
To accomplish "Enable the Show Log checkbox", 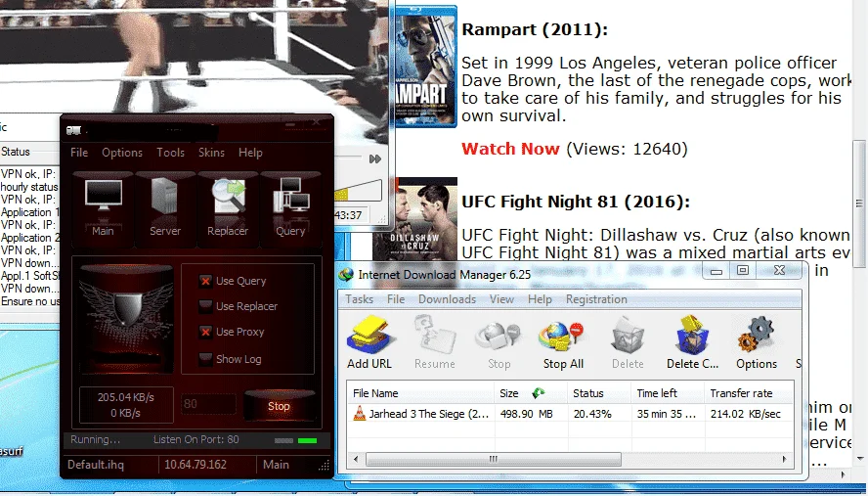I will (205, 359).
